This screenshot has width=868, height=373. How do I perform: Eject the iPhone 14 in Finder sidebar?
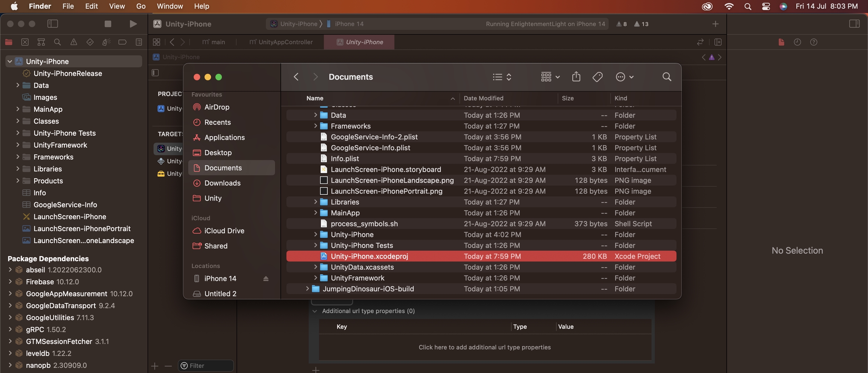click(266, 279)
